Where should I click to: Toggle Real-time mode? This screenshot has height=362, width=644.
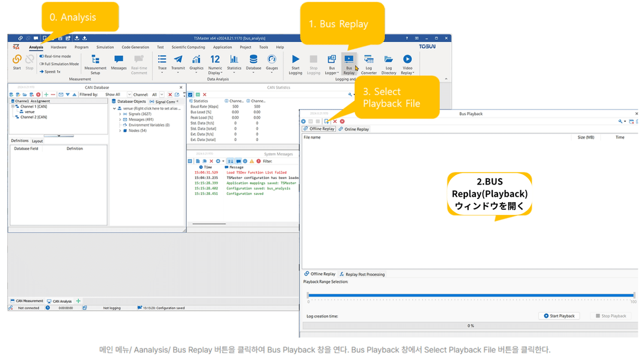click(55, 56)
